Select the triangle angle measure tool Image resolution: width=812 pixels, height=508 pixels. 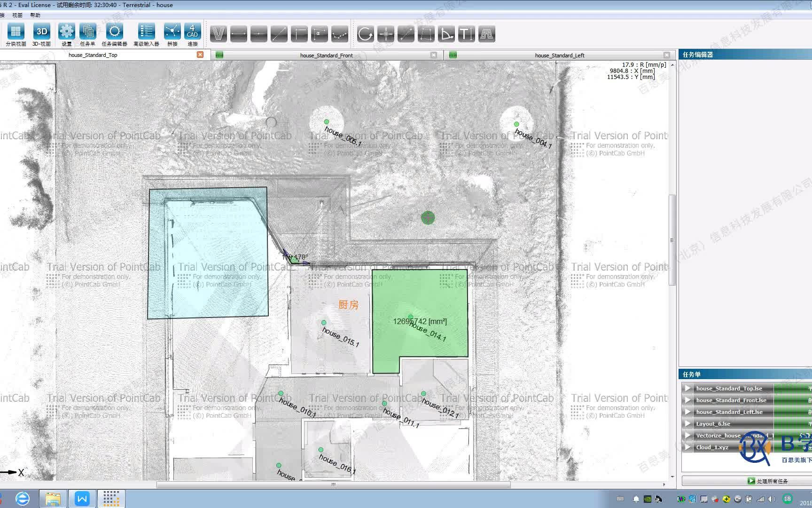446,34
